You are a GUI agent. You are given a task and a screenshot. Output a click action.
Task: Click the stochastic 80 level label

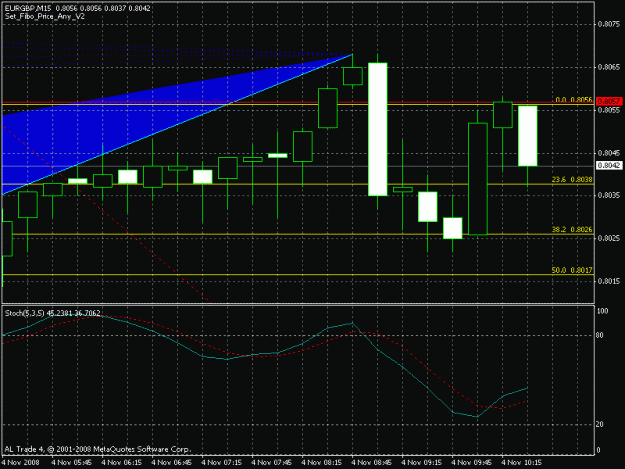point(599,336)
